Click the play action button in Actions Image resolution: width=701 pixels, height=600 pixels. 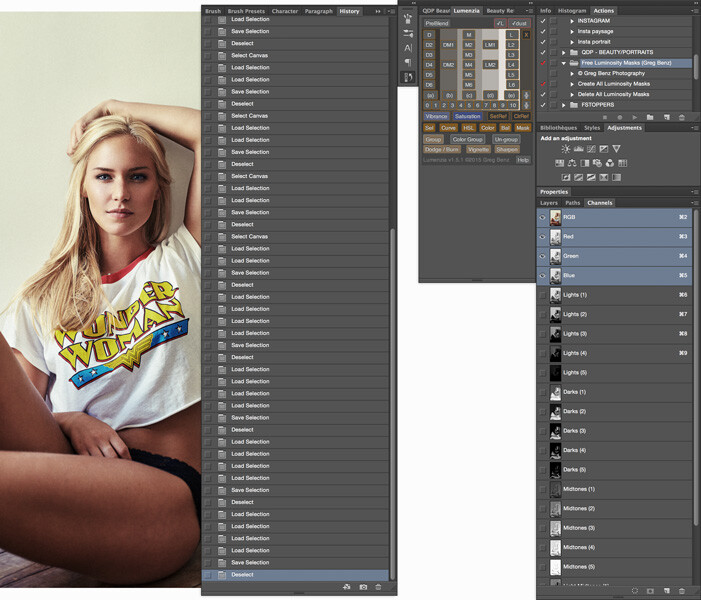coord(634,117)
